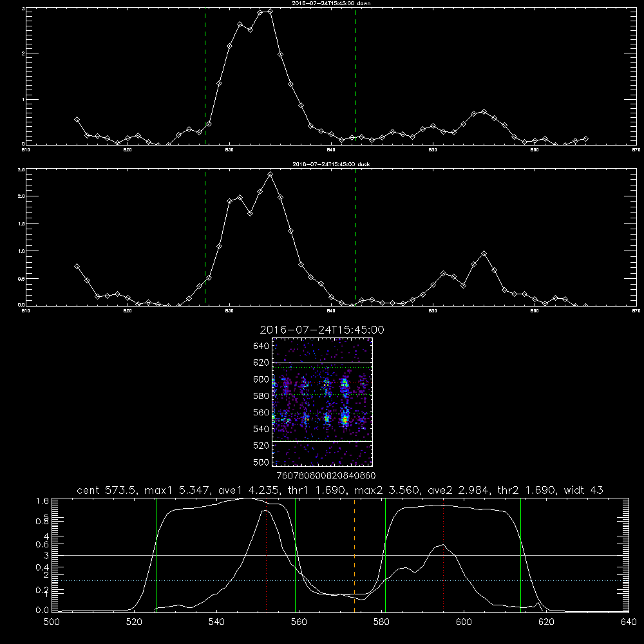Click the right green dashed line in dusk plot
This screenshot has height=644, width=644.
coord(355,237)
